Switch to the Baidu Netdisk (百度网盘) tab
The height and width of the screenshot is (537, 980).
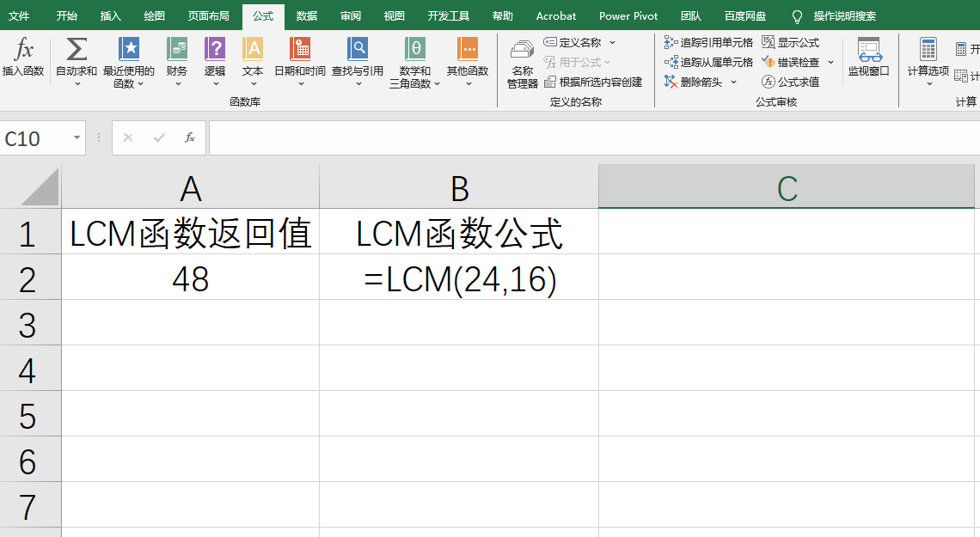click(745, 15)
